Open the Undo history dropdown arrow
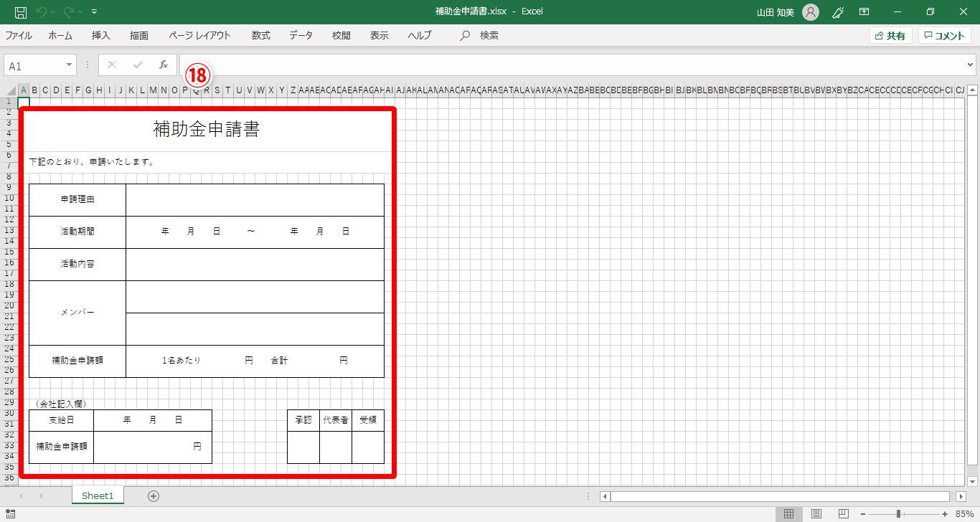 (52, 12)
